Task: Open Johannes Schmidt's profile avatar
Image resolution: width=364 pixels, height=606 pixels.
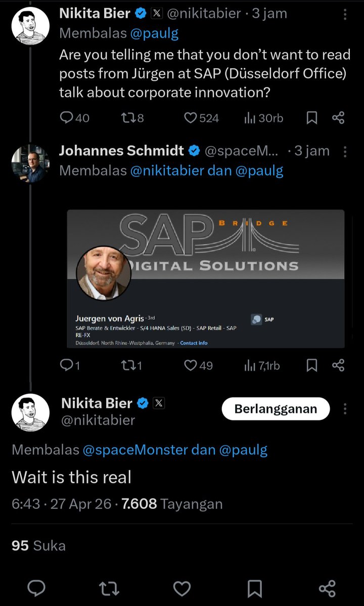Action: click(x=30, y=163)
